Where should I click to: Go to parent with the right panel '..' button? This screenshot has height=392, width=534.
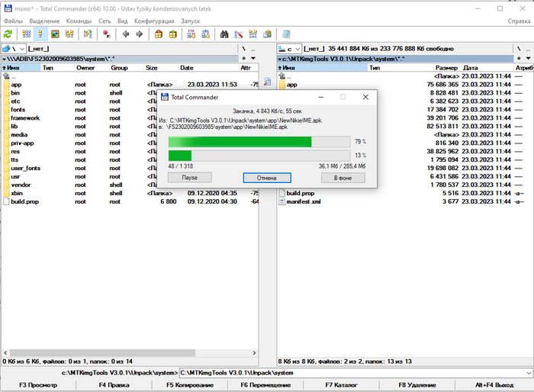tap(528, 49)
